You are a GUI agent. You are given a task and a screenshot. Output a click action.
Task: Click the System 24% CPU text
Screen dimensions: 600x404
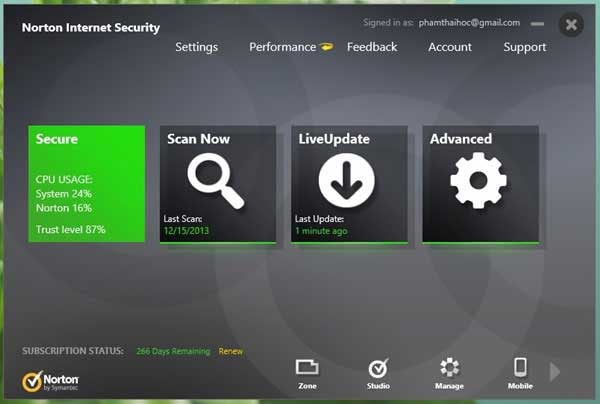click(64, 194)
